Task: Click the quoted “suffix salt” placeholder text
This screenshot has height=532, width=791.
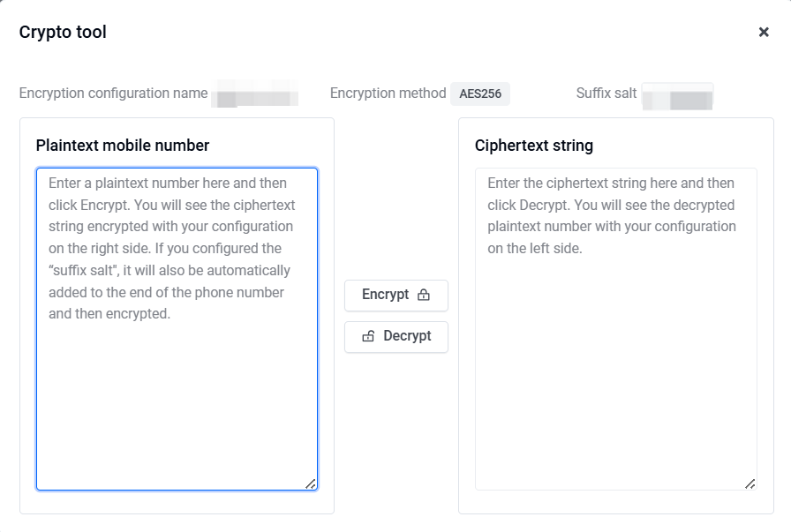Action: pos(84,270)
